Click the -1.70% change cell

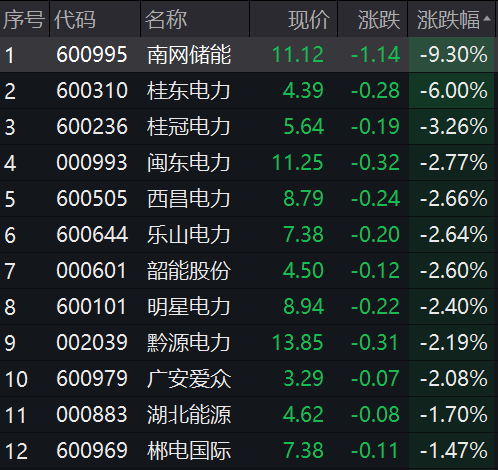[453, 414]
